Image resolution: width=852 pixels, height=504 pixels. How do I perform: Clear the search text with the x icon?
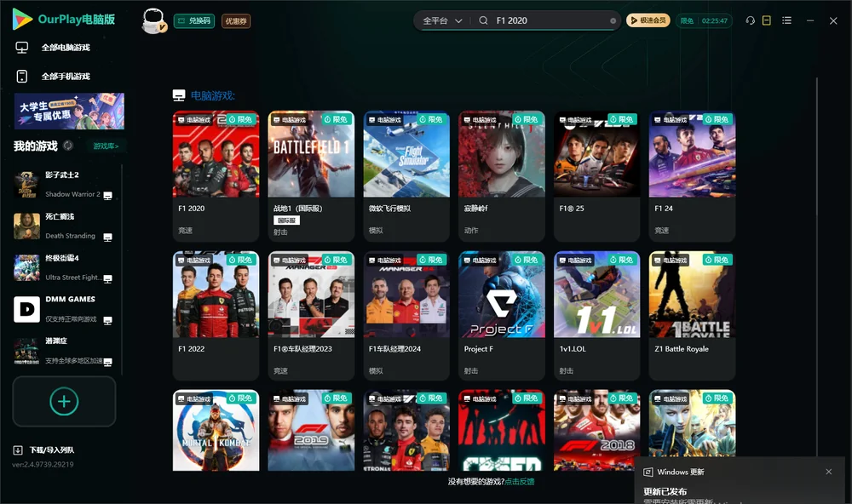(613, 21)
